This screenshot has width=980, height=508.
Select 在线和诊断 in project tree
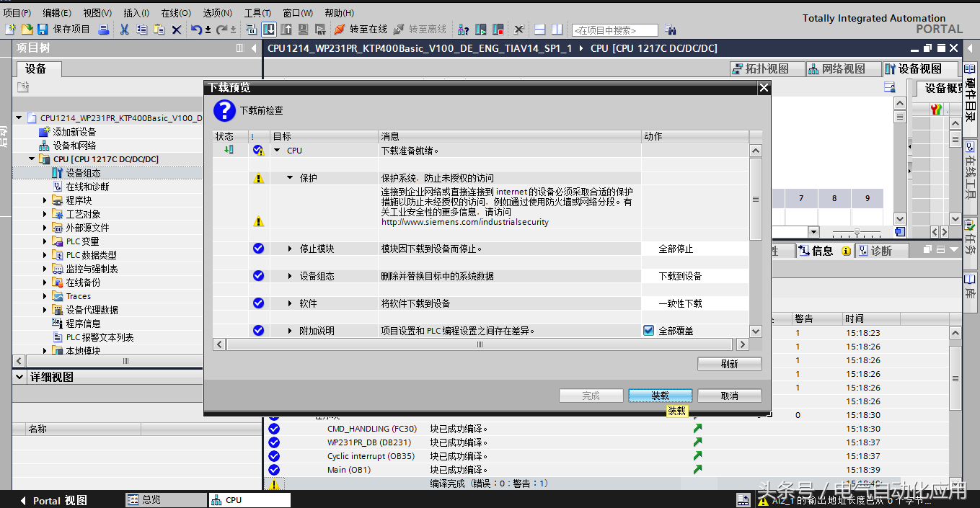87,187
